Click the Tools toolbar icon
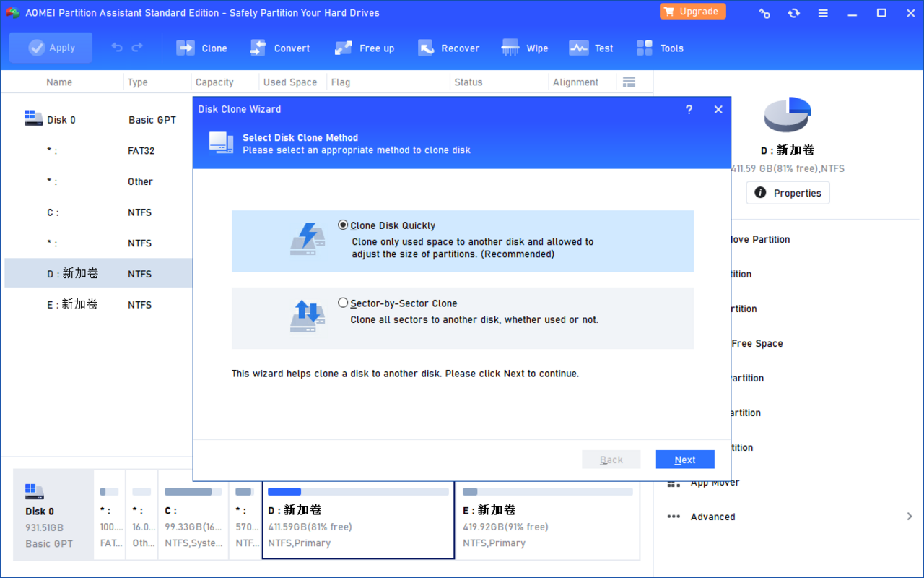 (x=660, y=48)
